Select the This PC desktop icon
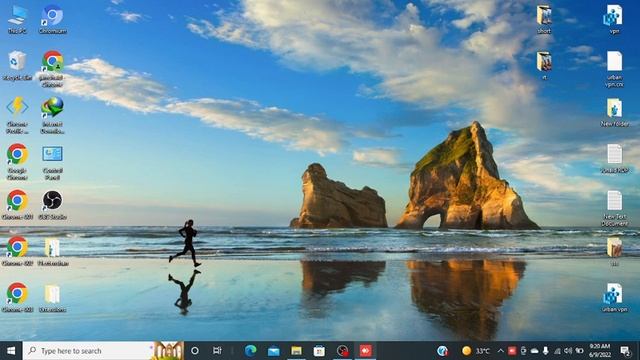The image size is (640, 360). point(17,19)
